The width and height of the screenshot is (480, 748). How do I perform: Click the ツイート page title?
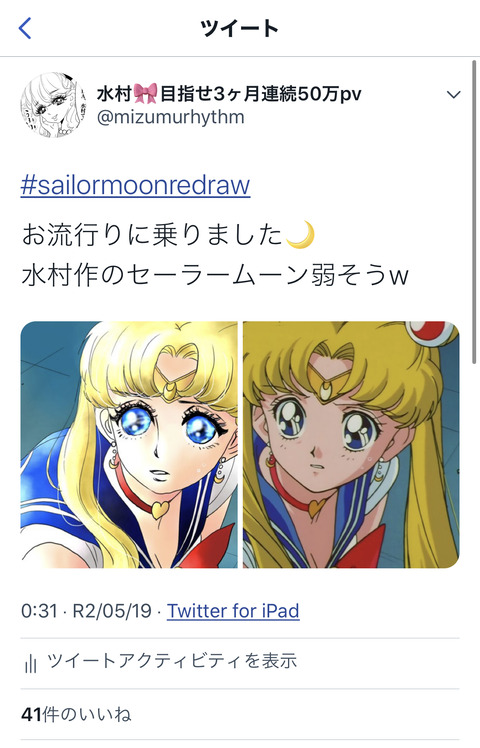(240, 28)
